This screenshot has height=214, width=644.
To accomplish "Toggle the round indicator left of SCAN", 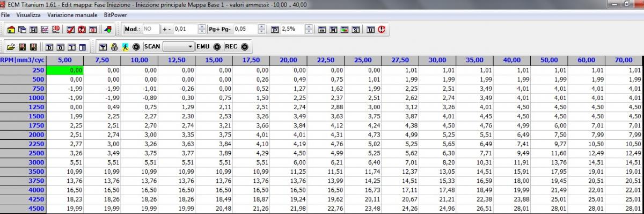I will pos(136,47).
